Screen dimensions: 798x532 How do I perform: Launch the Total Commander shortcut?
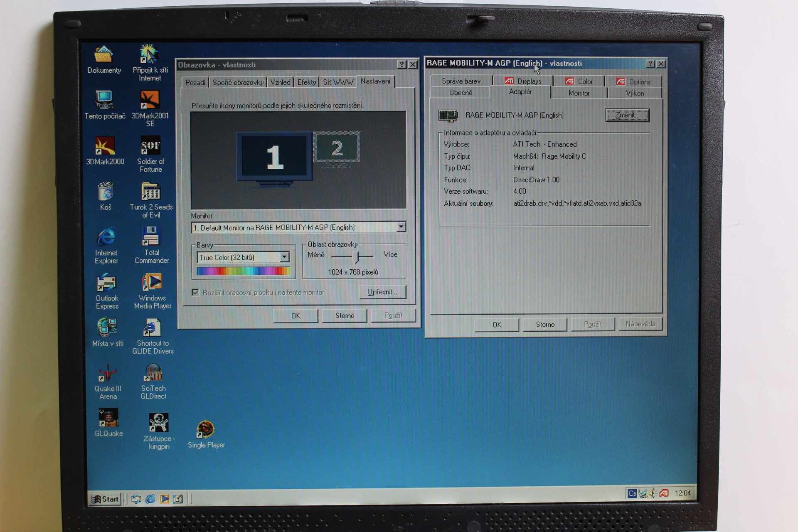pos(151,245)
